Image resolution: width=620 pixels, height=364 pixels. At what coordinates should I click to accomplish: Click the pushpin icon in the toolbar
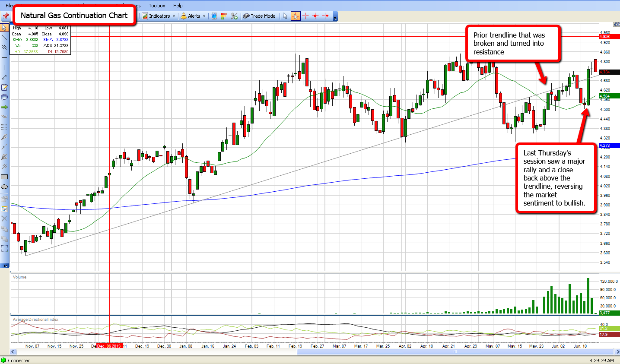click(x=6, y=16)
